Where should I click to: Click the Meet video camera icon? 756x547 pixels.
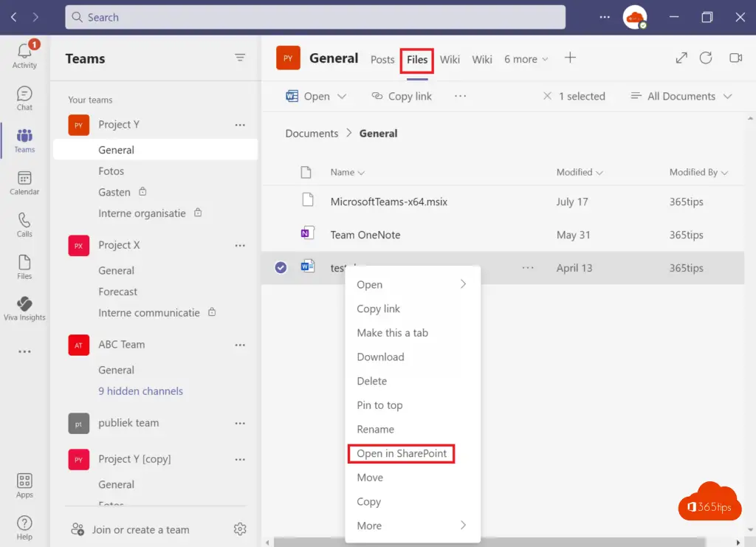click(735, 58)
